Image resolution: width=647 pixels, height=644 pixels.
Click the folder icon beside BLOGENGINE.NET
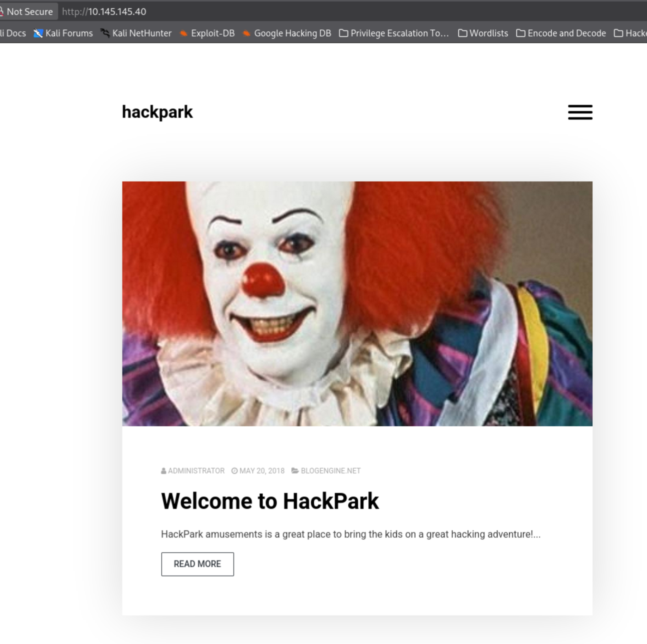pos(295,471)
